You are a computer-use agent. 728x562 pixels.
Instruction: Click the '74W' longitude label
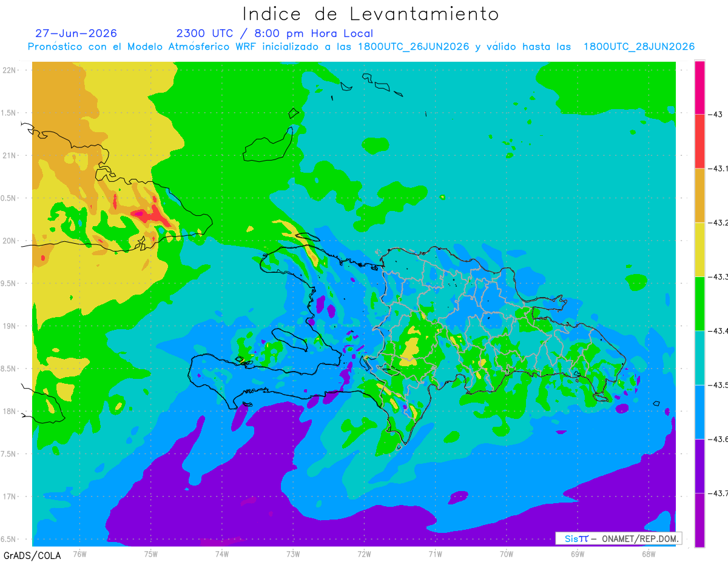222,554
